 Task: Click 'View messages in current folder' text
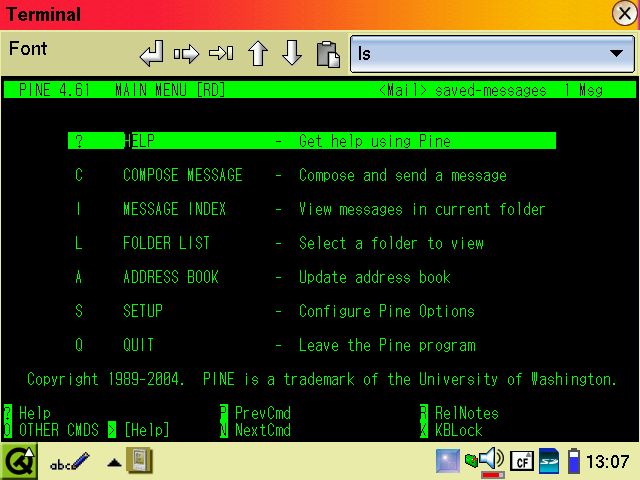422,209
